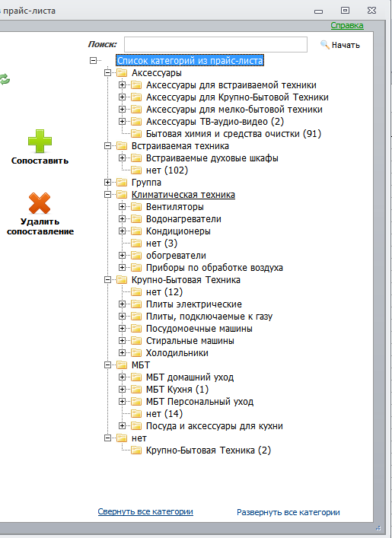This screenshot has width=392, height=538.
Task: Click the Свернуть все категории link
Action: click(x=145, y=511)
